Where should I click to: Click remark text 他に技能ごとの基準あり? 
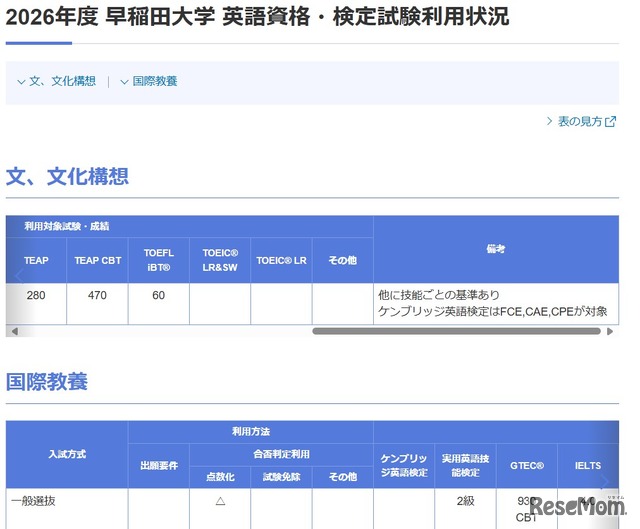coord(439,295)
